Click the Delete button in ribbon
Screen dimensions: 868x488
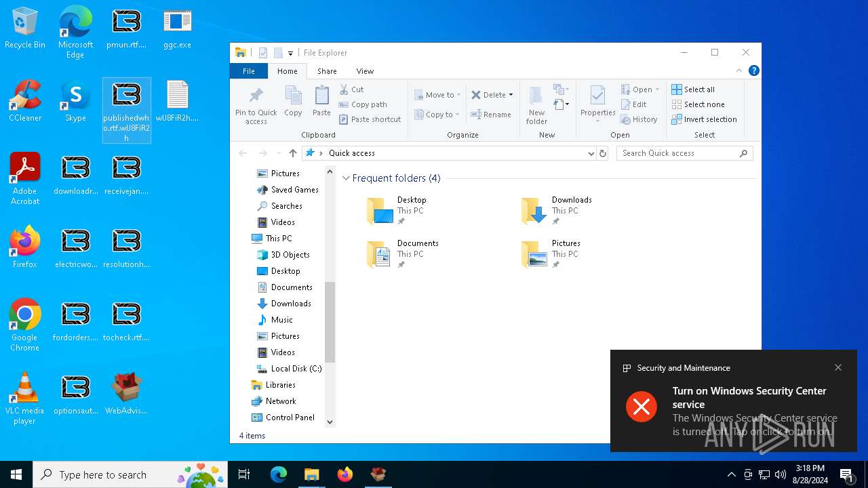click(488, 95)
